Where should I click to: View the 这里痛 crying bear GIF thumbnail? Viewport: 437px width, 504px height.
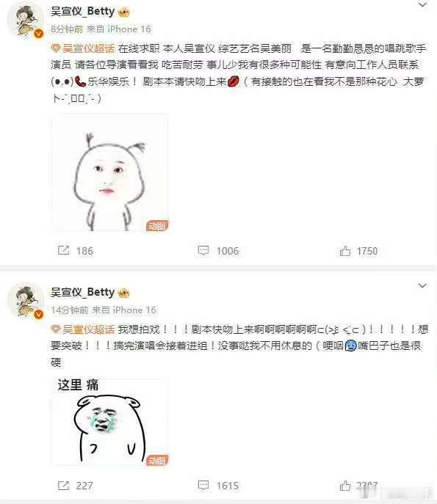tap(109, 421)
